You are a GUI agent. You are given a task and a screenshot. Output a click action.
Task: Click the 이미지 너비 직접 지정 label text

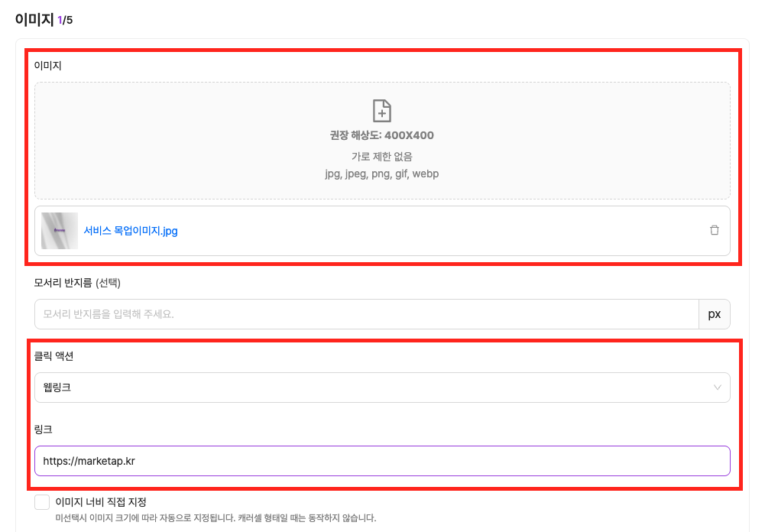coord(101,502)
